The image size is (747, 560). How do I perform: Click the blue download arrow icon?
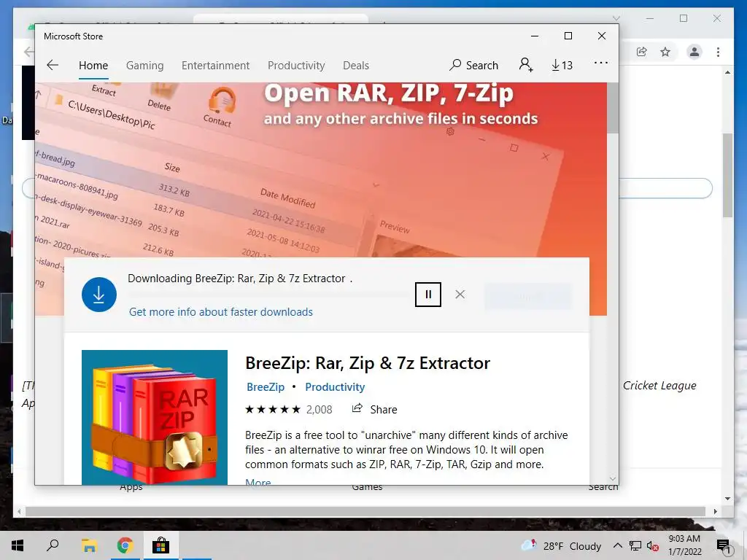(99, 295)
